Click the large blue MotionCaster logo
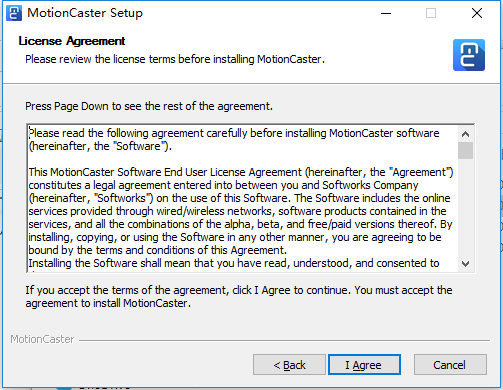 pos(469,55)
